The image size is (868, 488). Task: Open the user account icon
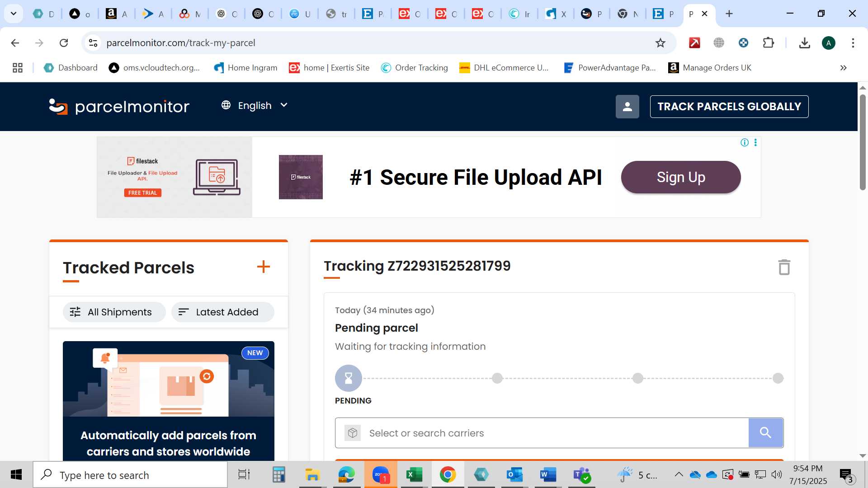627,107
